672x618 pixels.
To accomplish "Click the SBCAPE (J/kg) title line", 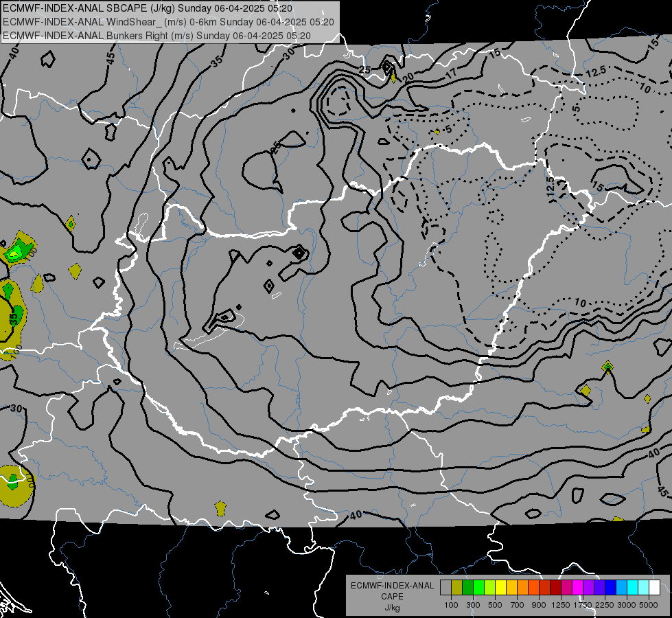I will pyautogui.click(x=148, y=8).
